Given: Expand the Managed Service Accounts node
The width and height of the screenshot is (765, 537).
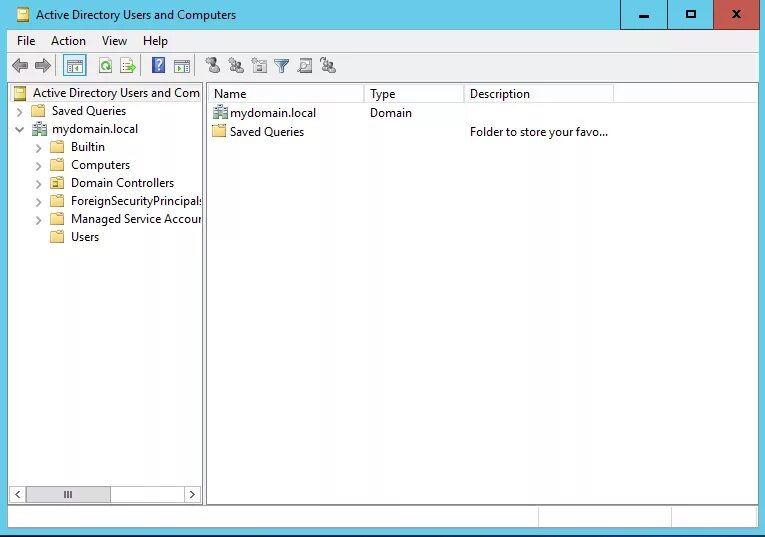Looking at the screenshot, I should point(39,220).
